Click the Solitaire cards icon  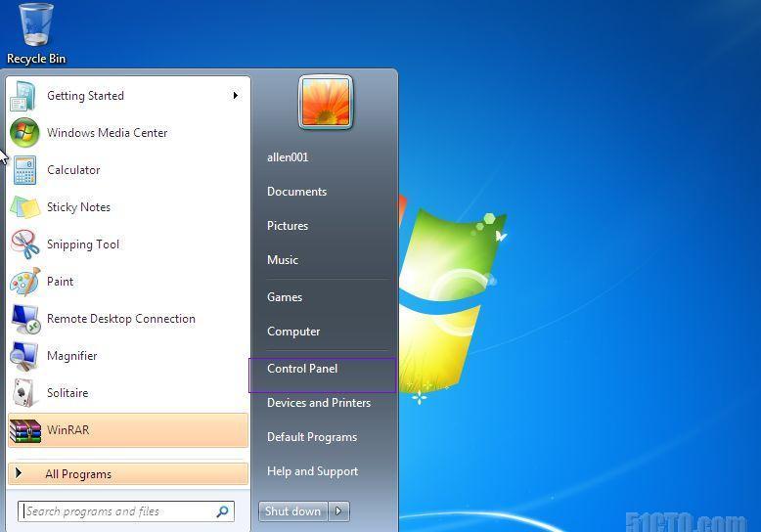(24, 393)
